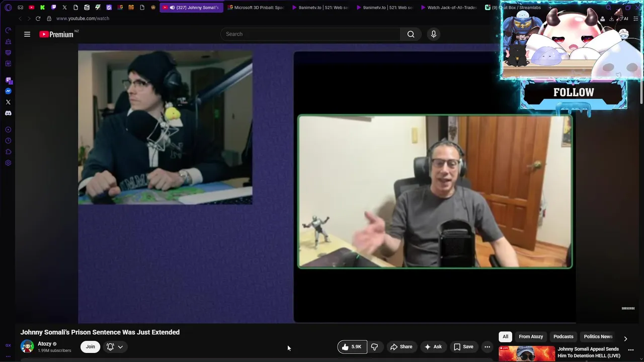
Task: View site info lock icon
Action: pyautogui.click(x=49, y=19)
